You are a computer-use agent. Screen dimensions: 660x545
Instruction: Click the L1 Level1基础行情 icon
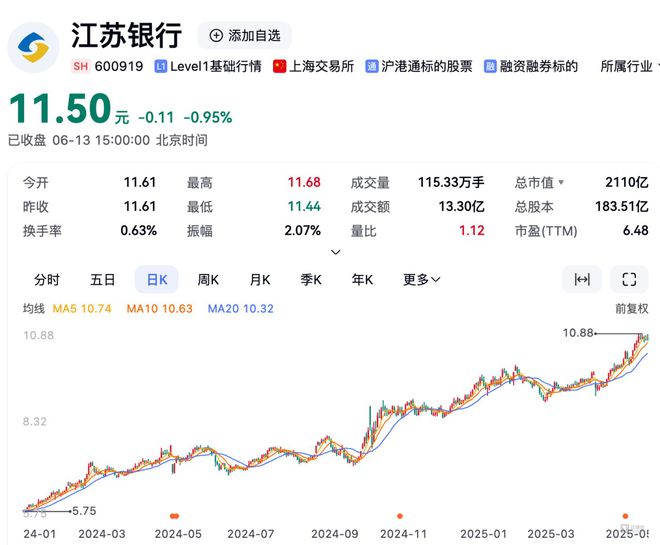click(x=161, y=66)
